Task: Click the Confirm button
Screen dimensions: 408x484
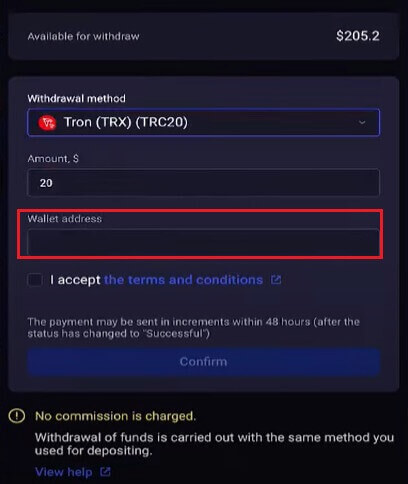Action: (203, 362)
